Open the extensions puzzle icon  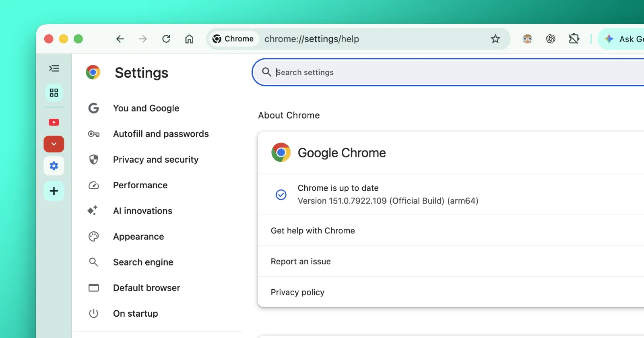point(574,39)
